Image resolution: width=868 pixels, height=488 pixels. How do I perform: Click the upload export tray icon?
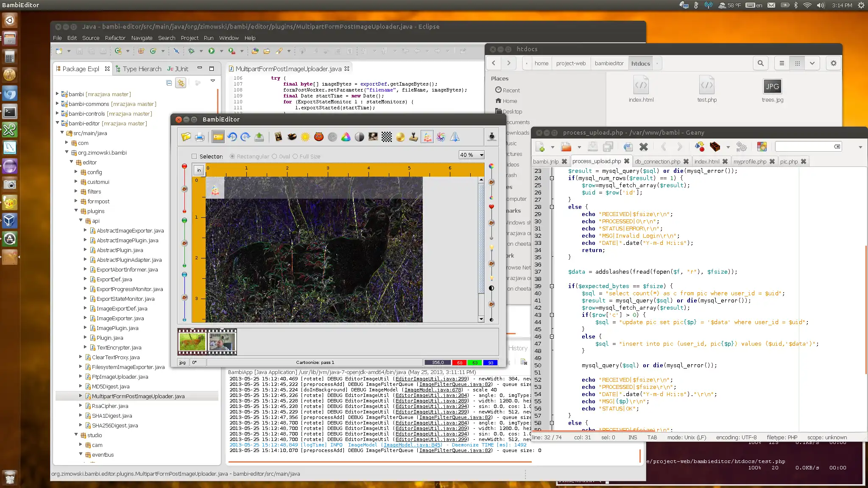tap(259, 137)
